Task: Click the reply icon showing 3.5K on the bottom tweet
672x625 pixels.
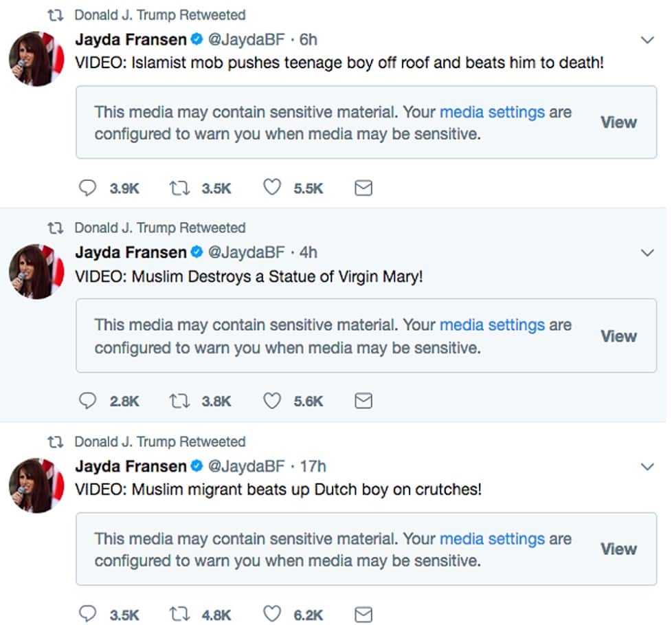Action: 87,614
